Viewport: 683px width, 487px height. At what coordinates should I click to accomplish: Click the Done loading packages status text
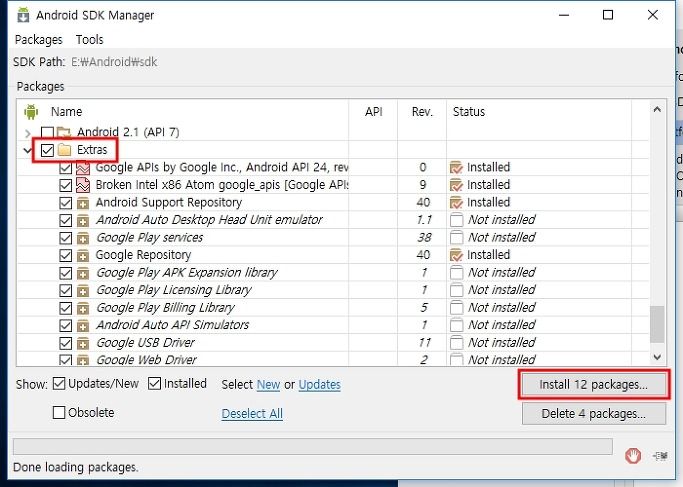click(x=75, y=467)
